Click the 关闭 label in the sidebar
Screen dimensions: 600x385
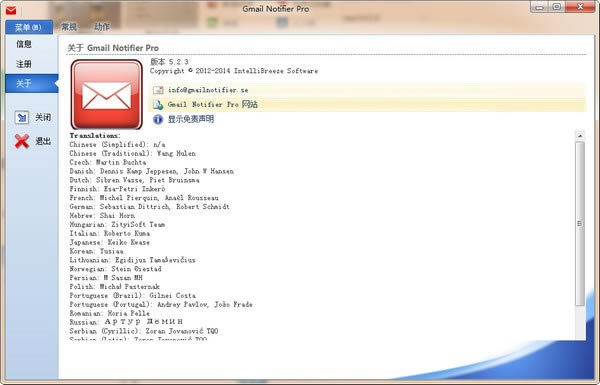tap(43, 117)
